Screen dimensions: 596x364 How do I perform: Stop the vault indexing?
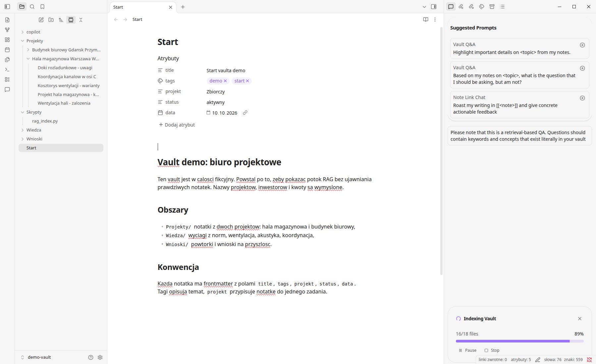492,350
